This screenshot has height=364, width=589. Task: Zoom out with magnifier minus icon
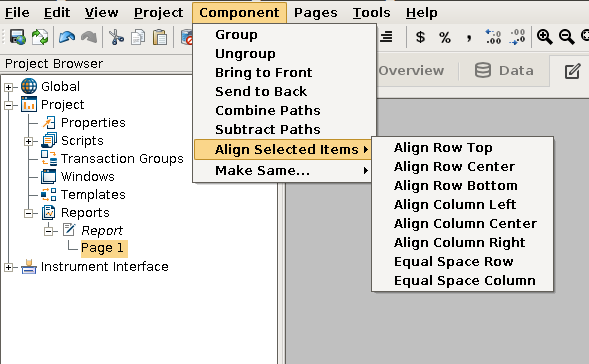click(566, 37)
